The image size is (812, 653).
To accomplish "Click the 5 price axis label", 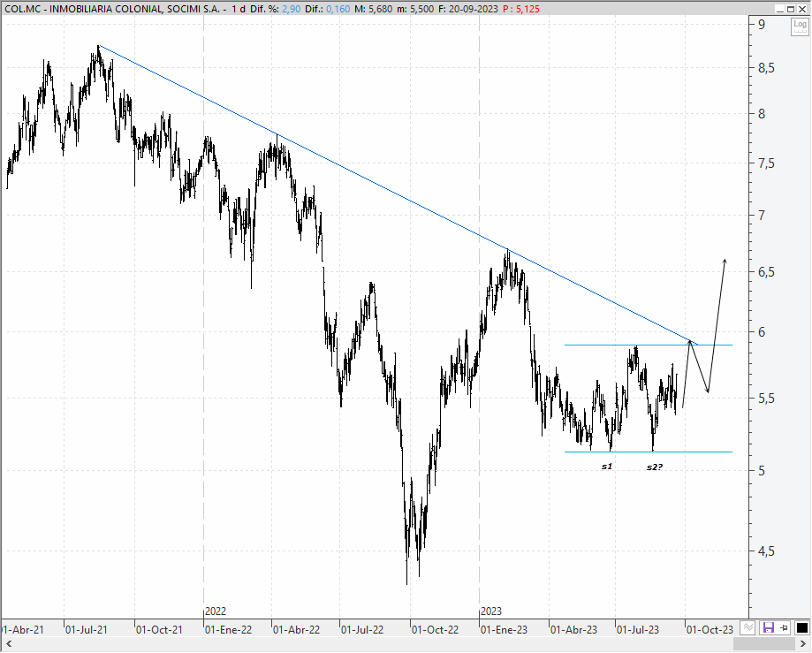I will tap(762, 471).
